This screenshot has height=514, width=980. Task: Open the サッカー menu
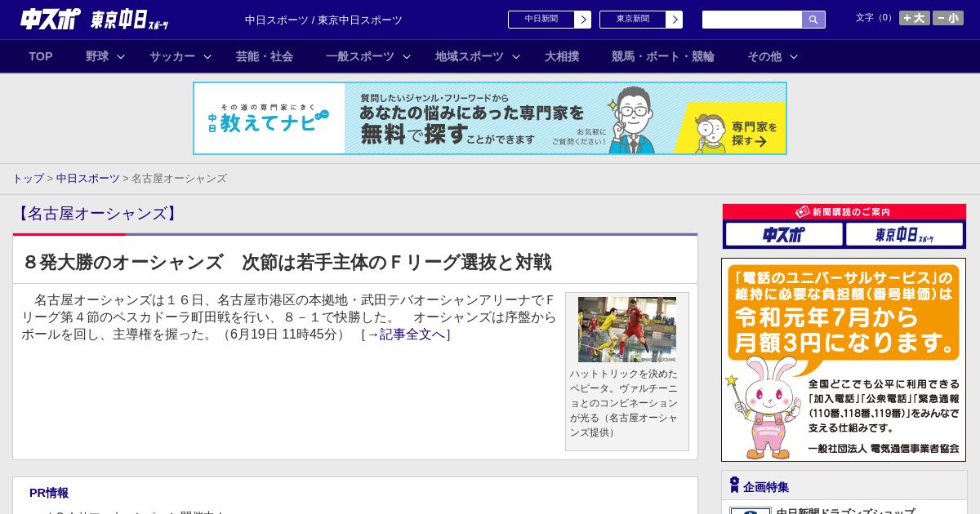(x=172, y=56)
